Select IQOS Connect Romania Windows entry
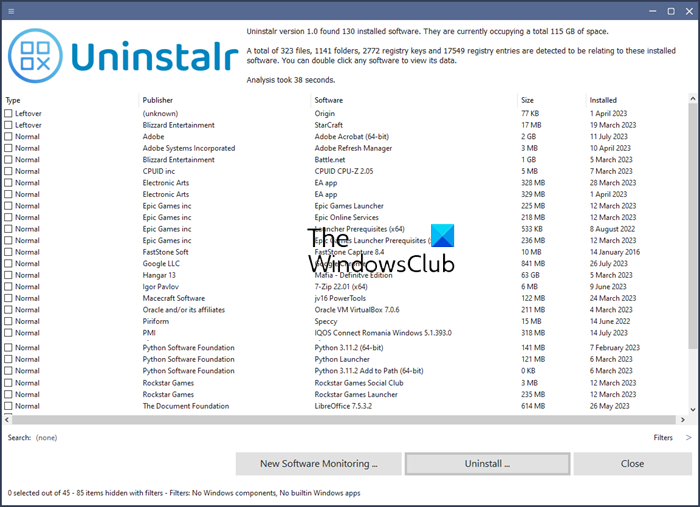Viewport: 700px width, 507px height. tap(383, 333)
